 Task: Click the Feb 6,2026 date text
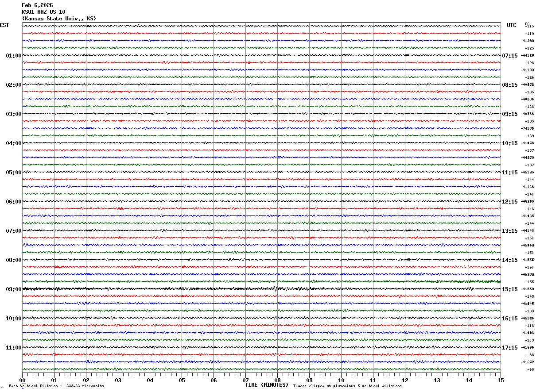tap(37, 5)
